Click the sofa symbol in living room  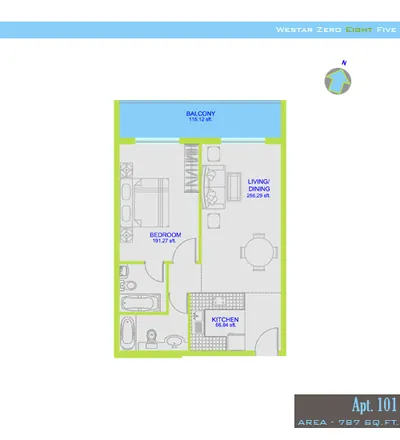pyautogui.click(x=214, y=187)
